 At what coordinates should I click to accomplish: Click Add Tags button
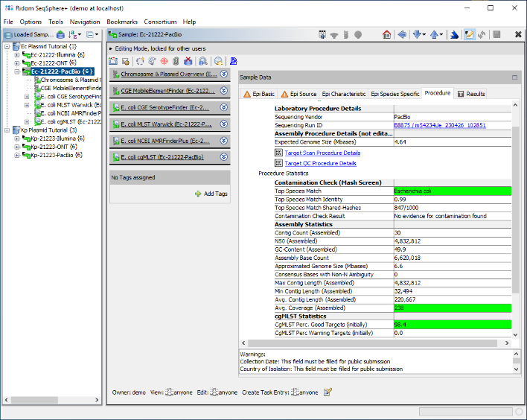pos(211,194)
